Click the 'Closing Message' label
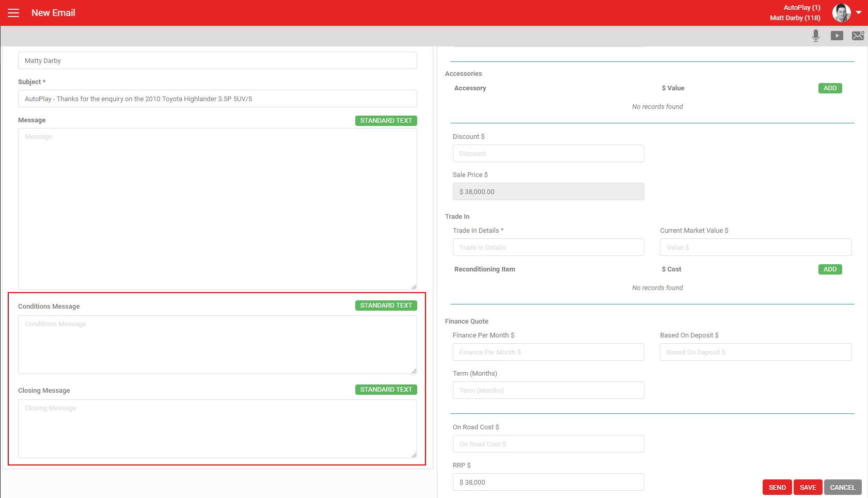The width and height of the screenshot is (868, 498). tap(44, 391)
